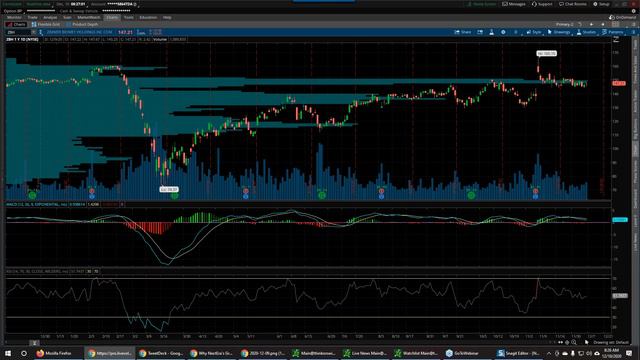The height and width of the screenshot is (360, 640).
Task: Open the Help tab
Action: point(167,18)
